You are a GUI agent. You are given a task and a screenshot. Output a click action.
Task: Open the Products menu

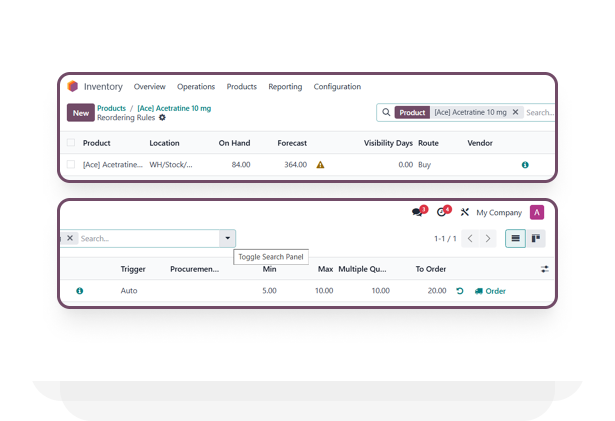(x=242, y=86)
